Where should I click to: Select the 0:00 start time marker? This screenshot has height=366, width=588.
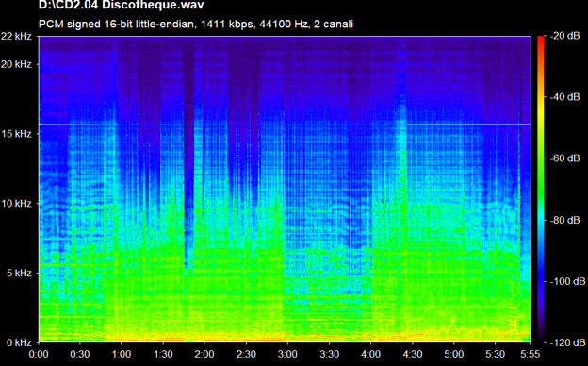(39, 354)
